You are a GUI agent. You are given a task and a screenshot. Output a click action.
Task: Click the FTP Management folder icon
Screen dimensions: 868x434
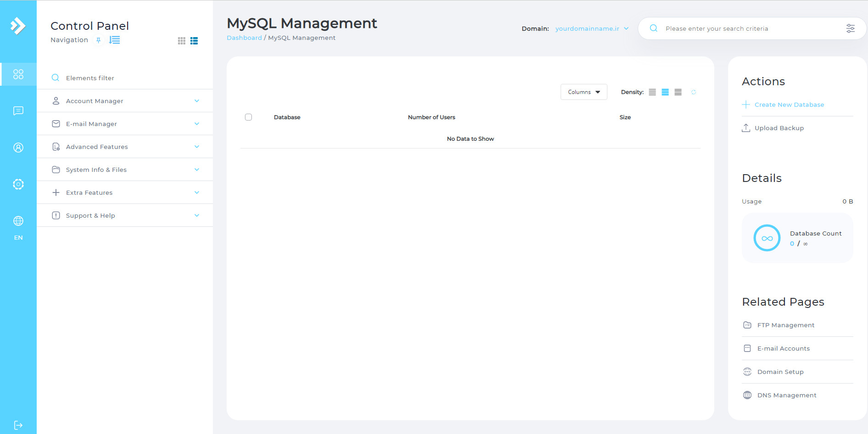747,325
